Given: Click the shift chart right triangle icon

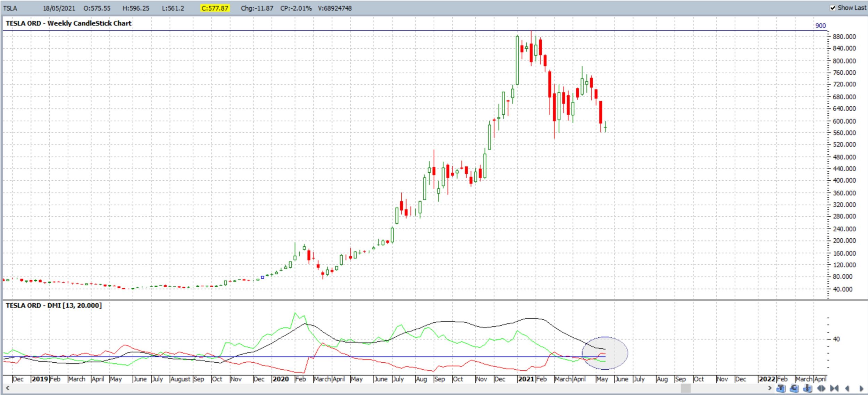Looking at the screenshot, I should [861, 388].
